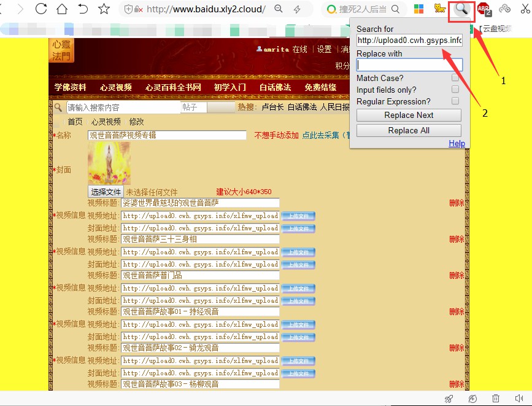This screenshot has height=406, width=532.
Task: Click the speaker sound status bar icon
Action: coord(519,398)
